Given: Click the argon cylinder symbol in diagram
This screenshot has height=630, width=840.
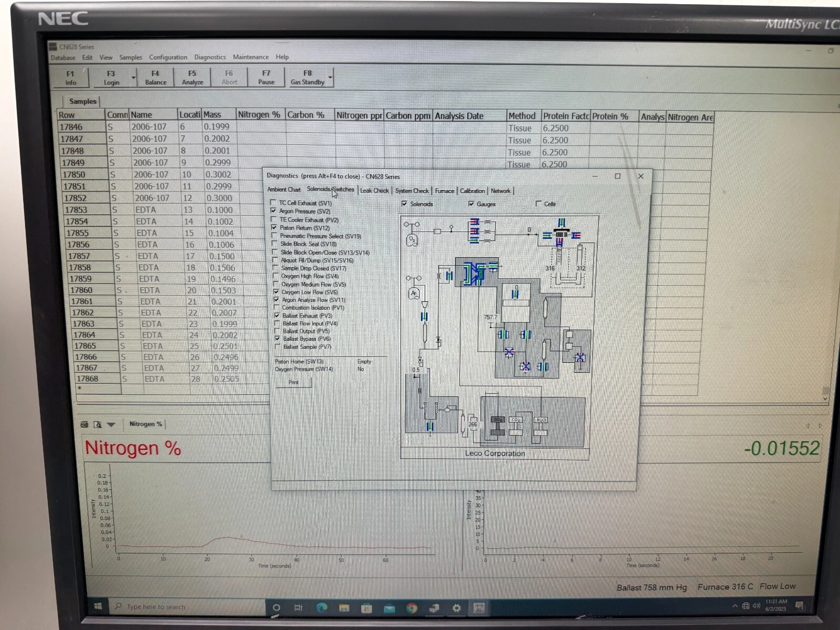Looking at the screenshot, I should 414,293.
